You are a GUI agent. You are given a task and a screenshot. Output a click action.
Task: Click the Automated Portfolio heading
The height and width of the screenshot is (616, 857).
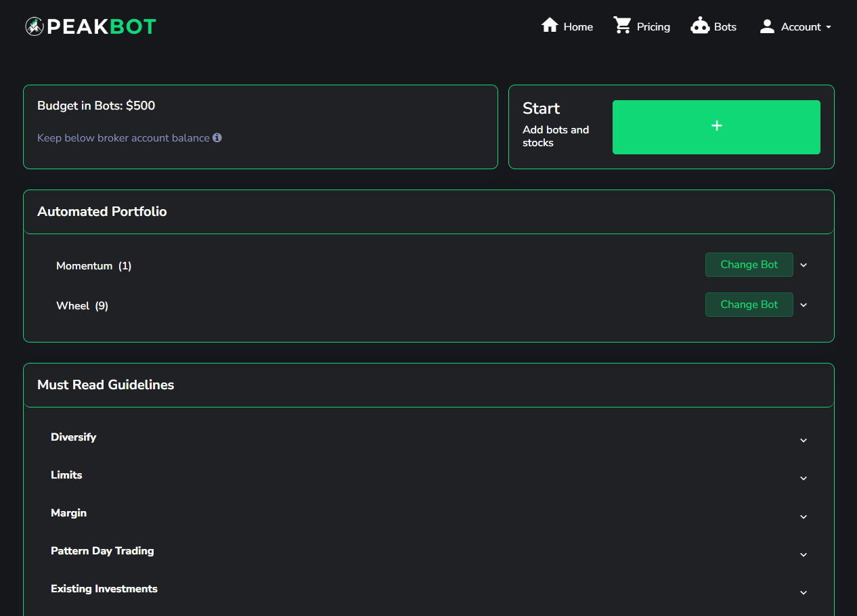(102, 212)
